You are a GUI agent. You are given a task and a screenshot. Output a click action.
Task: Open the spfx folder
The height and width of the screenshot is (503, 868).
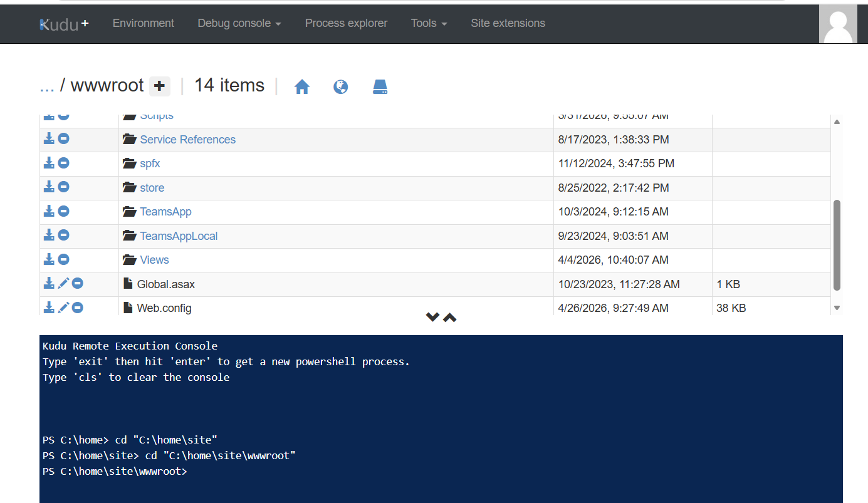pos(150,163)
